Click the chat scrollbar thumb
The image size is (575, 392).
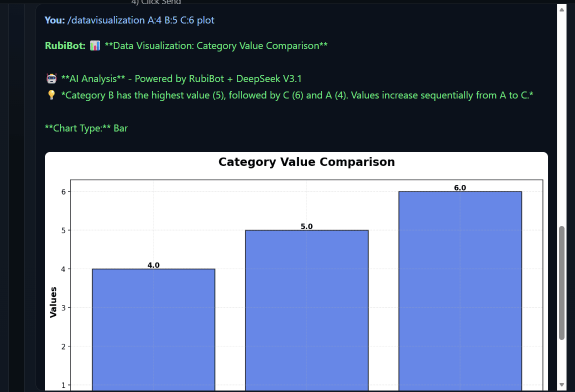click(561, 282)
